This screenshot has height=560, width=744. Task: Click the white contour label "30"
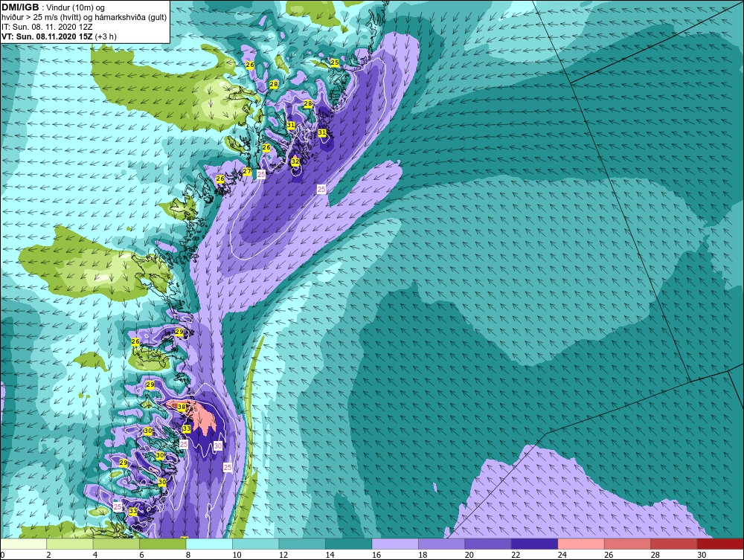coord(218,445)
